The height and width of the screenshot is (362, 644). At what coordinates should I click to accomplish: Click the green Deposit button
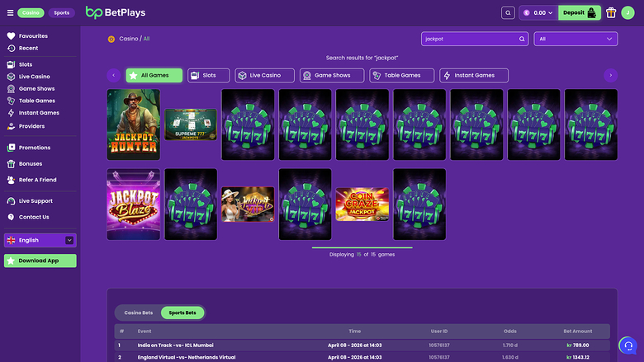tap(579, 12)
